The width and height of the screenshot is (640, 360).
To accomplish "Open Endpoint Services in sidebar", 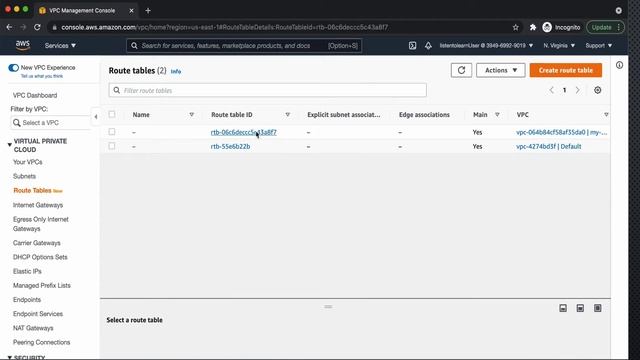I will pos(38,314).
